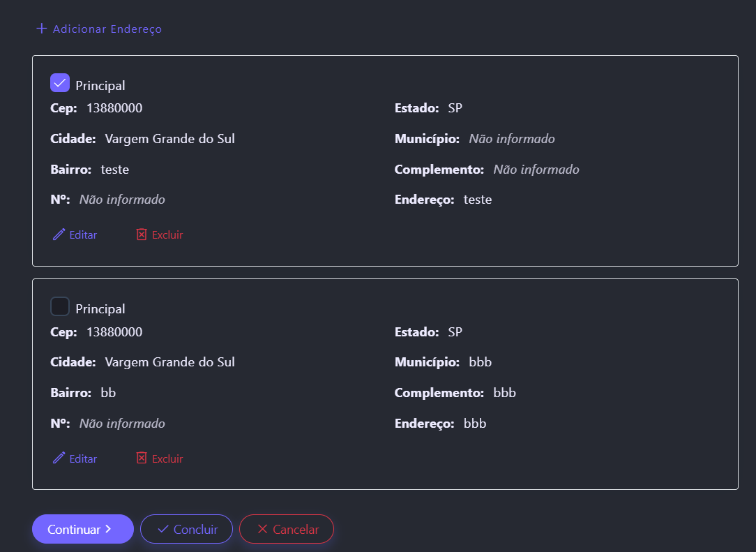
Task: Click the X icon inside the Cancelar button
Action: click(262, 529)
